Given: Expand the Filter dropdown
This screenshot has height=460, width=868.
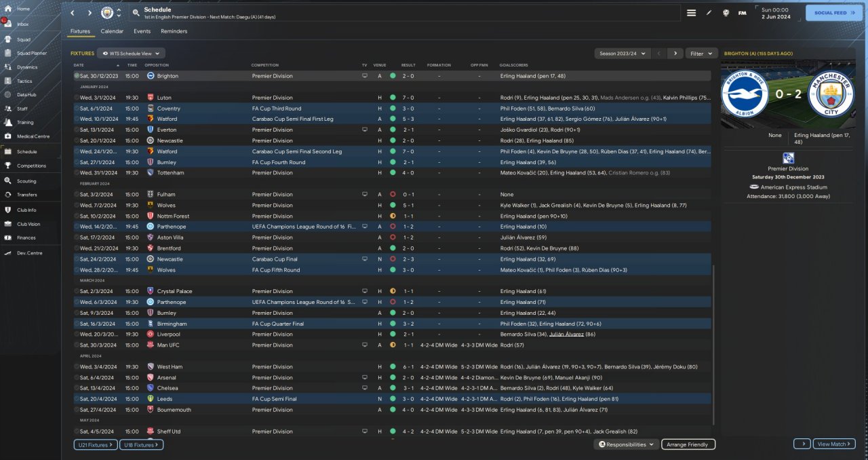Looking at the screenshot, I should 701,53.
